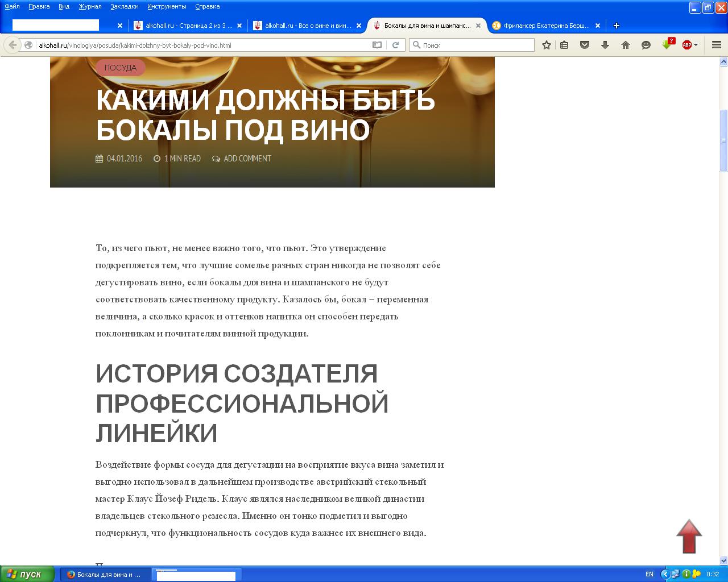Open the Журнал menu
Image resolution: width=728 pixels, height=582 pixels.
pyautogui.click(x=90, y=6)
